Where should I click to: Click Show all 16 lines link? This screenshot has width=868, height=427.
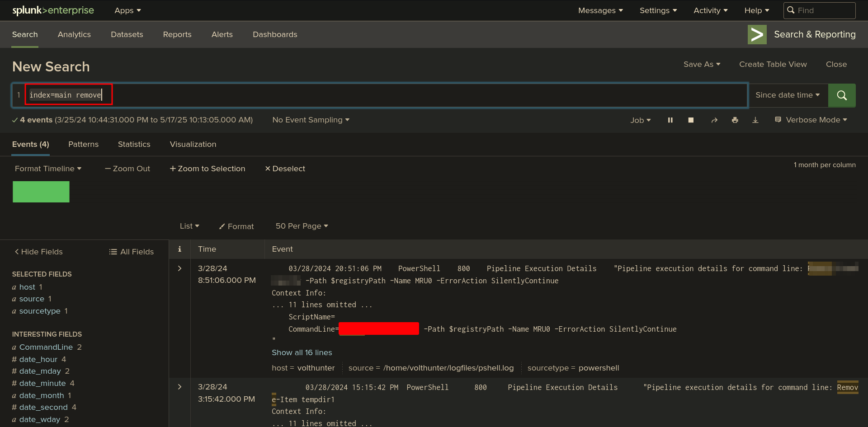pos(302,352)
